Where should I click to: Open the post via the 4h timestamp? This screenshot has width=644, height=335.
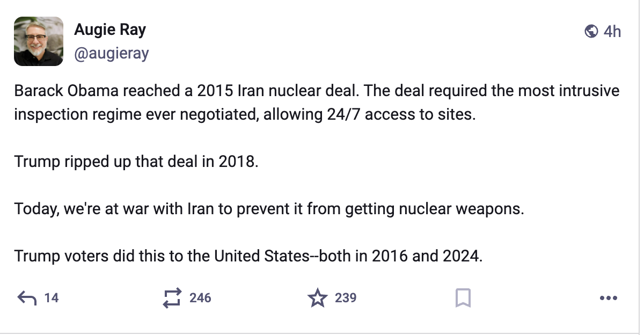coord(612,32)
